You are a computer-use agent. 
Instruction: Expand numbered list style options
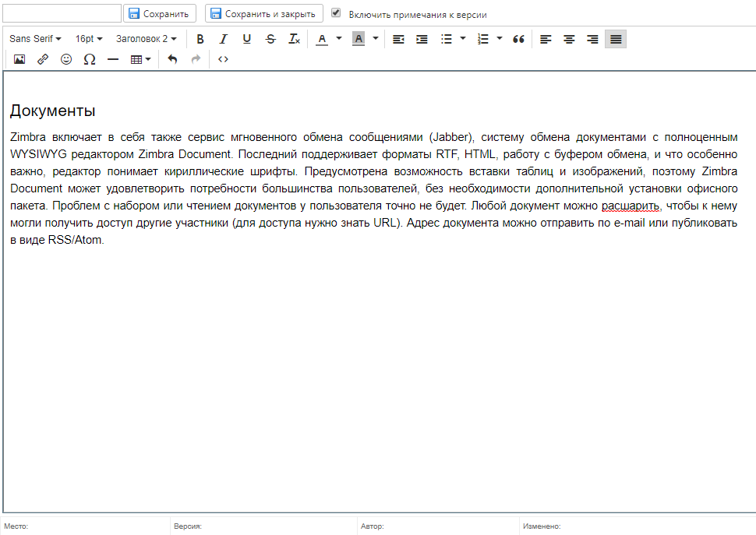coord(500,38)
